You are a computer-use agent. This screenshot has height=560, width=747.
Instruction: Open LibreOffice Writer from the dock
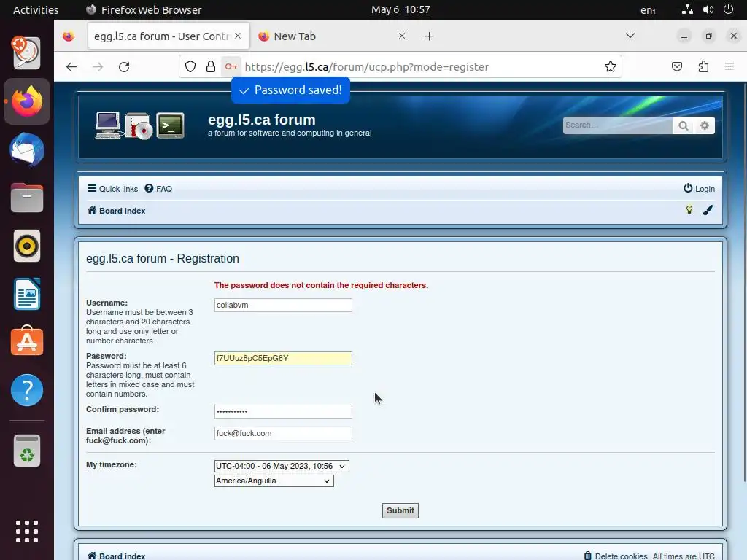(x=27, y=295)
